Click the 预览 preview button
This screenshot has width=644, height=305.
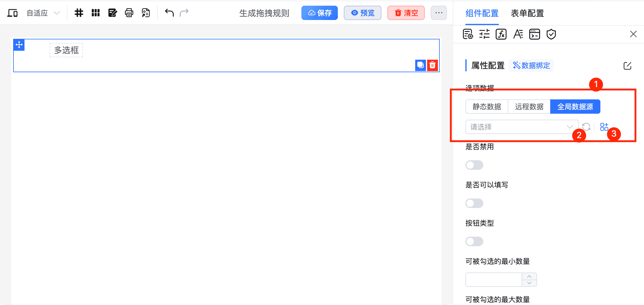(x=362, y=13)
